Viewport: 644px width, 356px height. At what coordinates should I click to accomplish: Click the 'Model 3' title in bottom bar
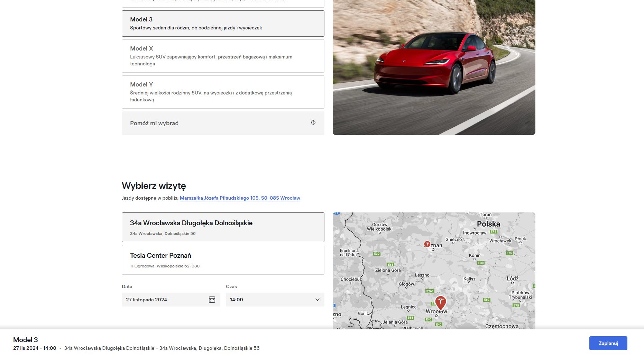pyautogui.click(x=26, y=340)
